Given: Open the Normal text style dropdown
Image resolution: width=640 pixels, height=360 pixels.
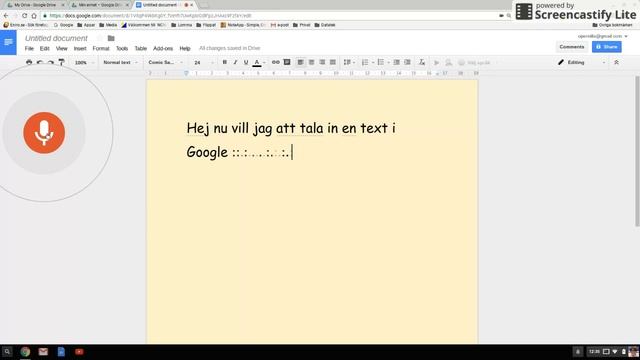Looking at the screenshot, I should pos(120,62).
